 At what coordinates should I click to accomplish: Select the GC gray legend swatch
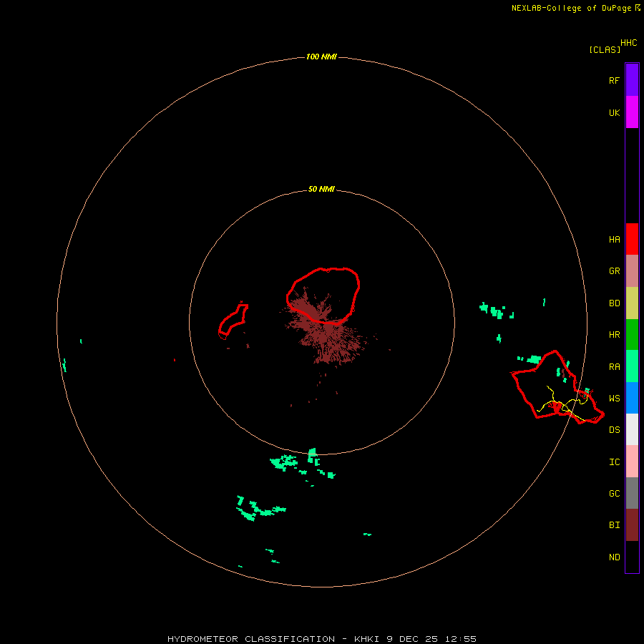tap(632, 493)
